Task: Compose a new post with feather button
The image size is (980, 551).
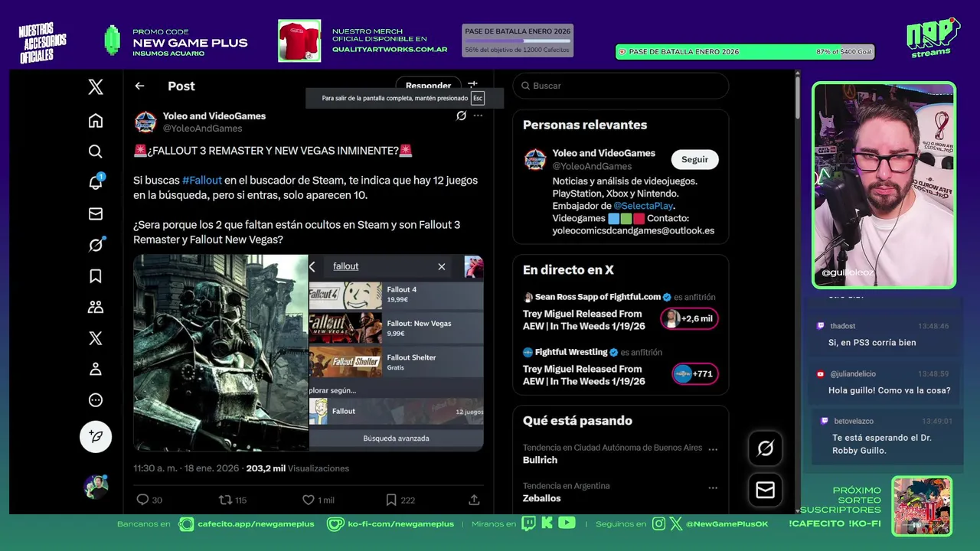Action: 96,436
